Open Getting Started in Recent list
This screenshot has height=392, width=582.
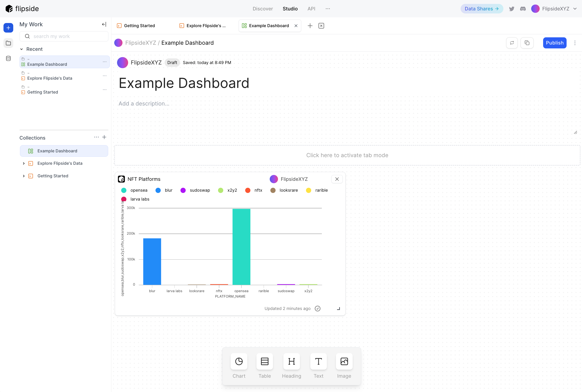pos(64,89)
